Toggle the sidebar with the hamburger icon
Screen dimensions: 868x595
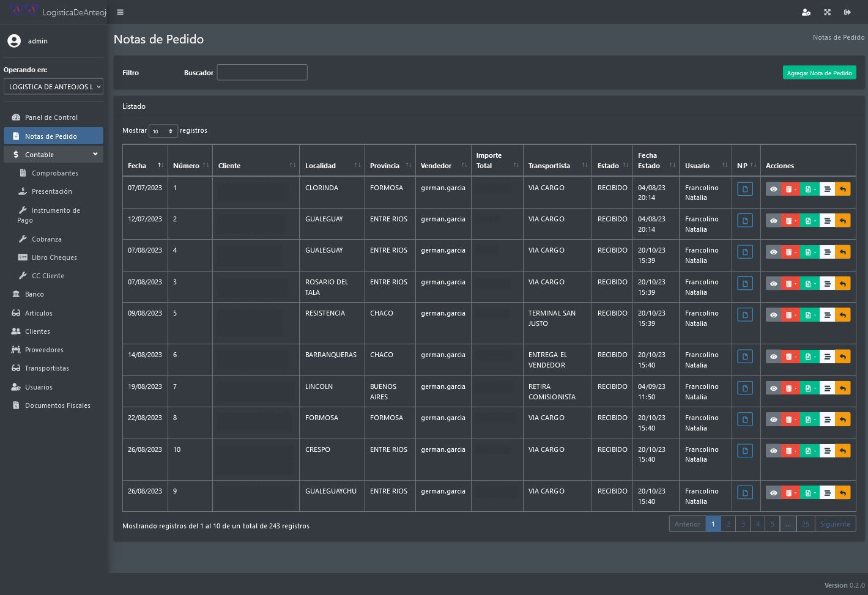tap(120, 12)
